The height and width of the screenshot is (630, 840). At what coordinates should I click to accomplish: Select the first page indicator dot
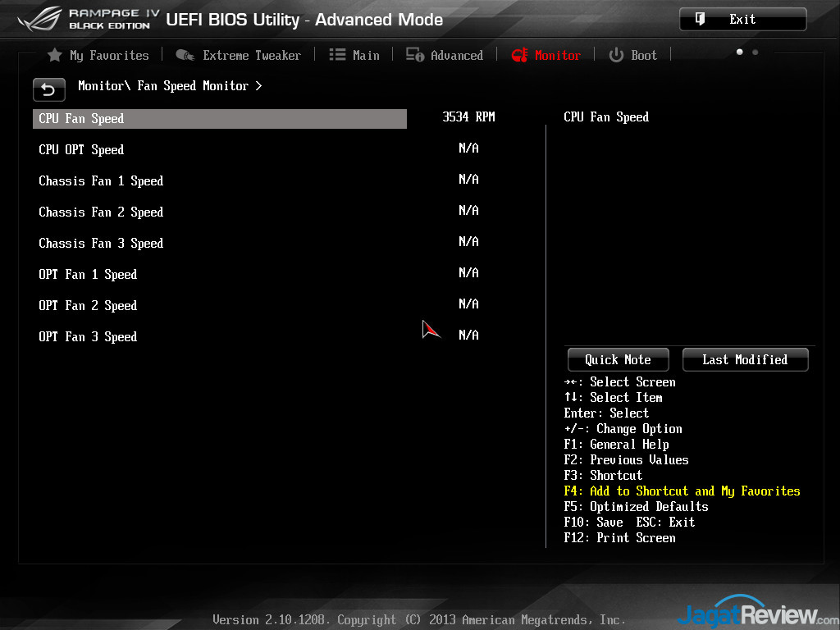click(740, 52)
